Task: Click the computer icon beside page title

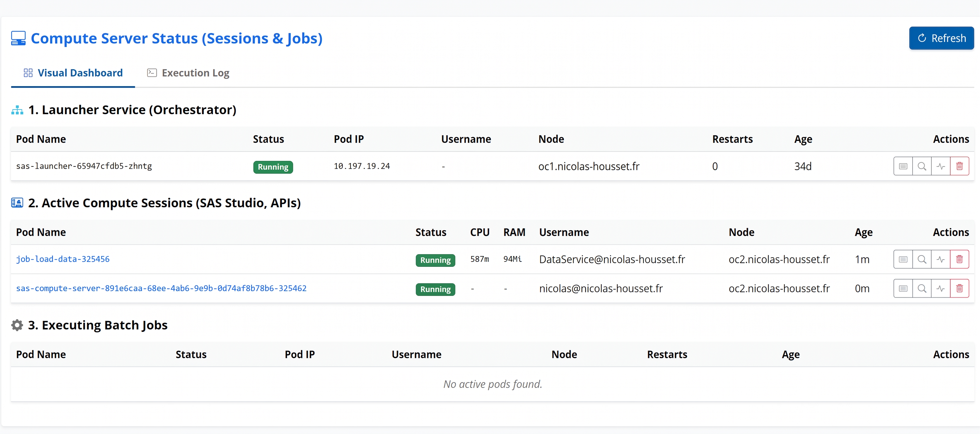Action: [18, 38]
